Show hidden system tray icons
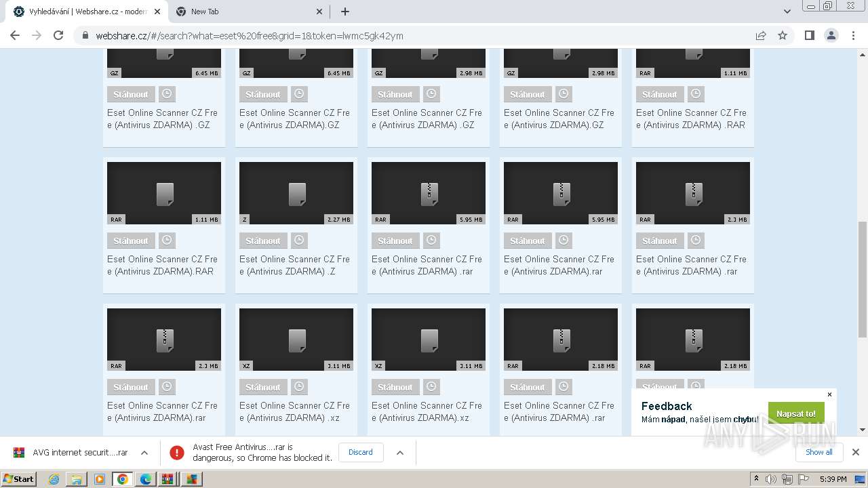 756,479
